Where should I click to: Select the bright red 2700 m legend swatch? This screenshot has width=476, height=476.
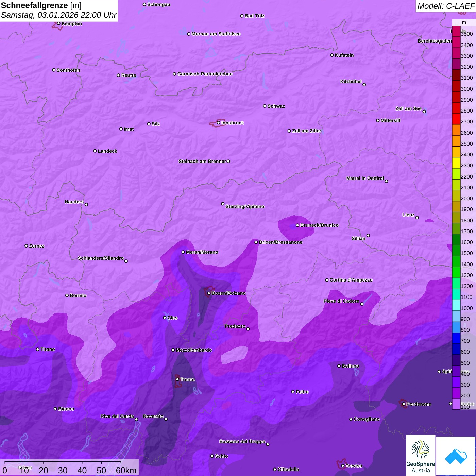tap(456, 119)
